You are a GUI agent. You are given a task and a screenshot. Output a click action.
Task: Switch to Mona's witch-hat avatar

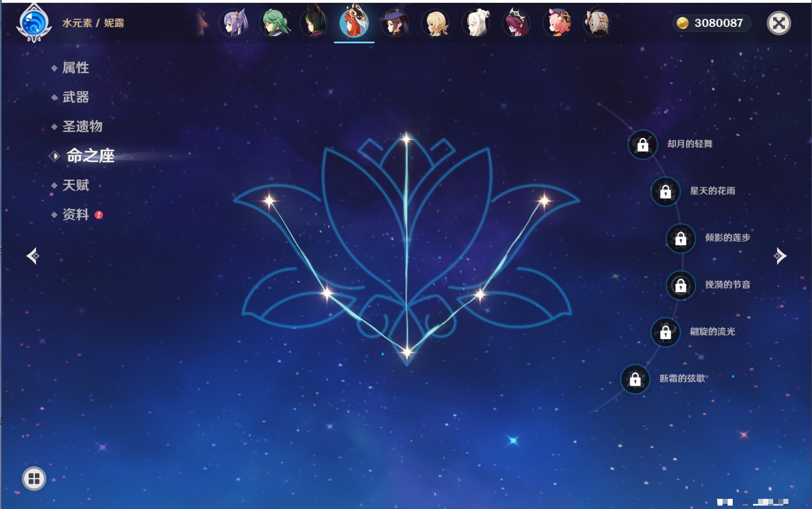point(395,23)
